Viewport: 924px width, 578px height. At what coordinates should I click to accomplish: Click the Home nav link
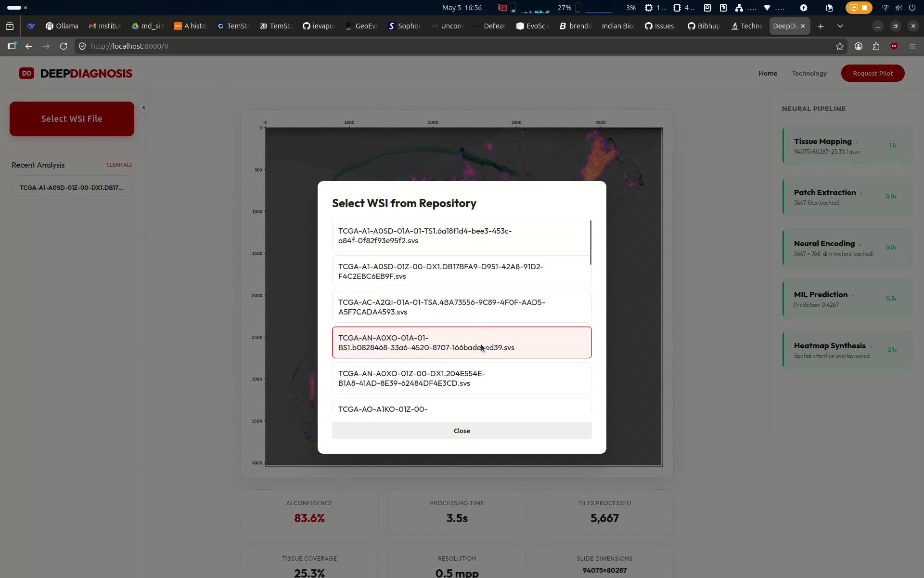[768, 73]
